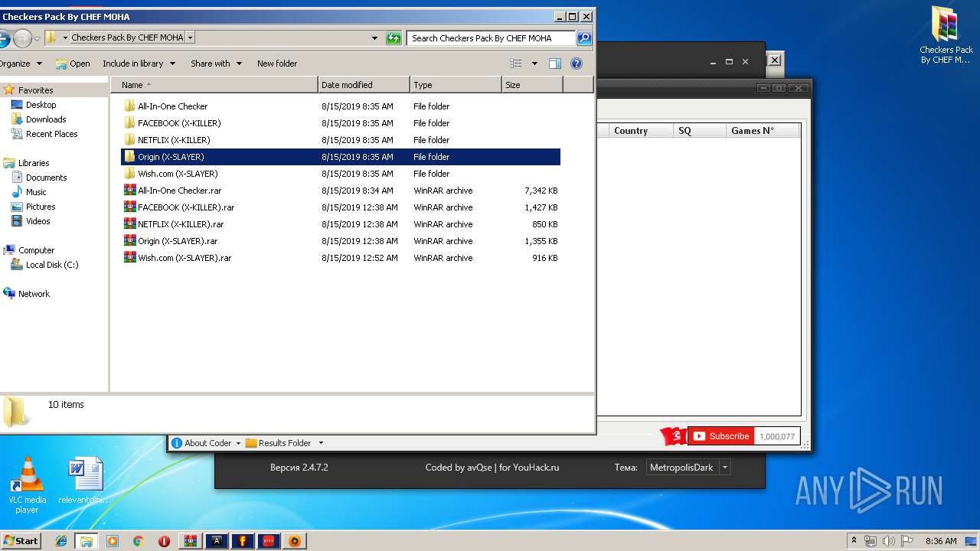Open Internet Explorer from the taskbar
Viewport: 980px width, 551px height.
tap(61, 541)
